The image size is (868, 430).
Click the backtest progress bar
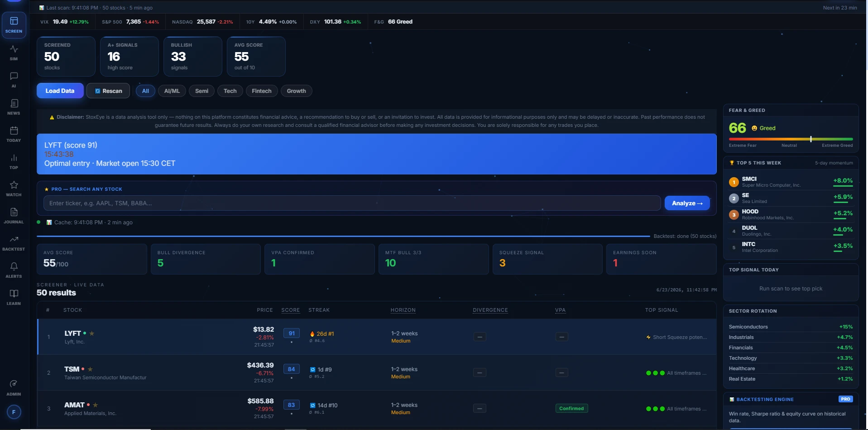click(343, 236)
